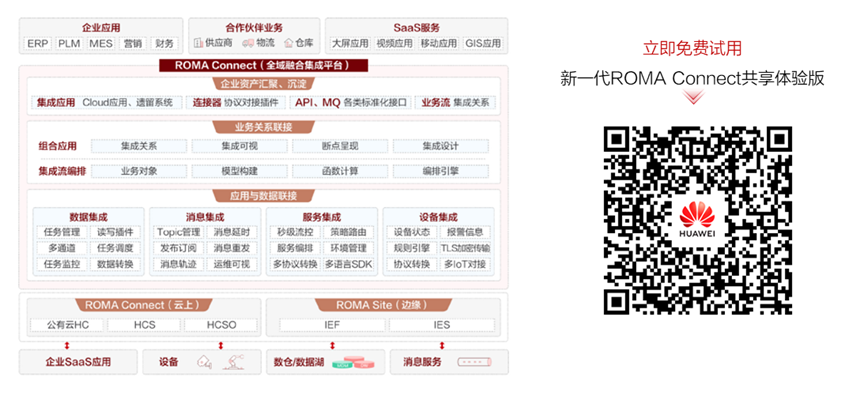Click the 函数计算 box

(x=340, y=171)
